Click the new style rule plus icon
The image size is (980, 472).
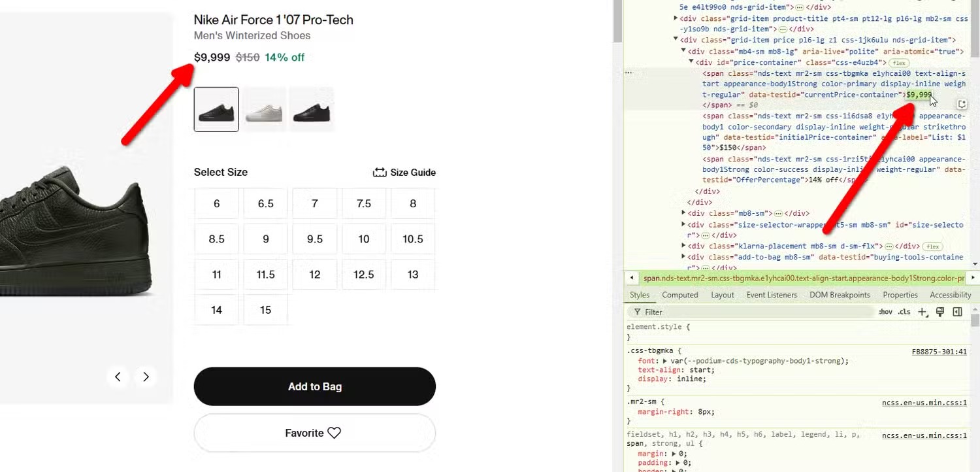[x=923, y=312]
